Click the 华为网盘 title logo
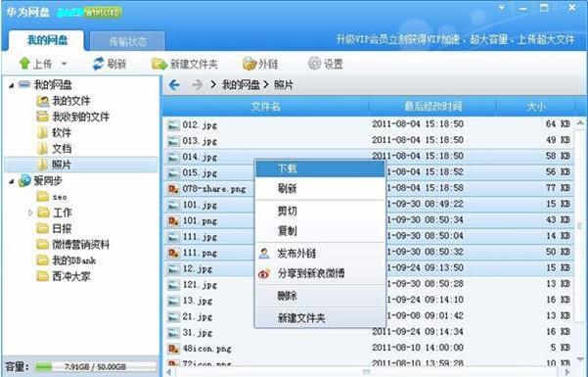Image resolution: width=588 pixels, height=377 pixels. pyautogui.click(x=28, y=12)
